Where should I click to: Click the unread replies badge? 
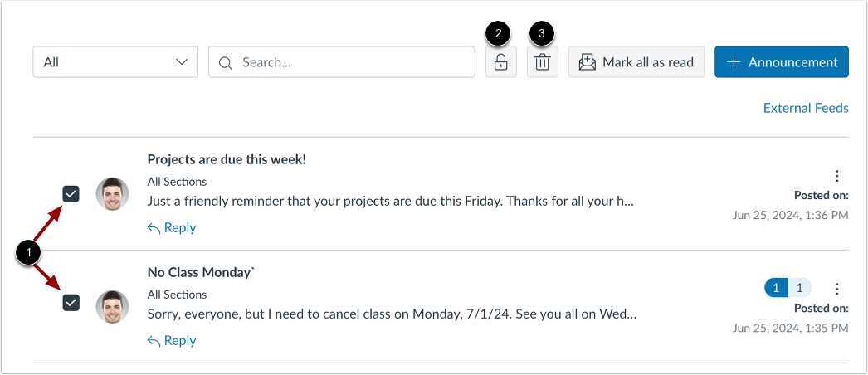pyautogui.click(x=775, y=288)
